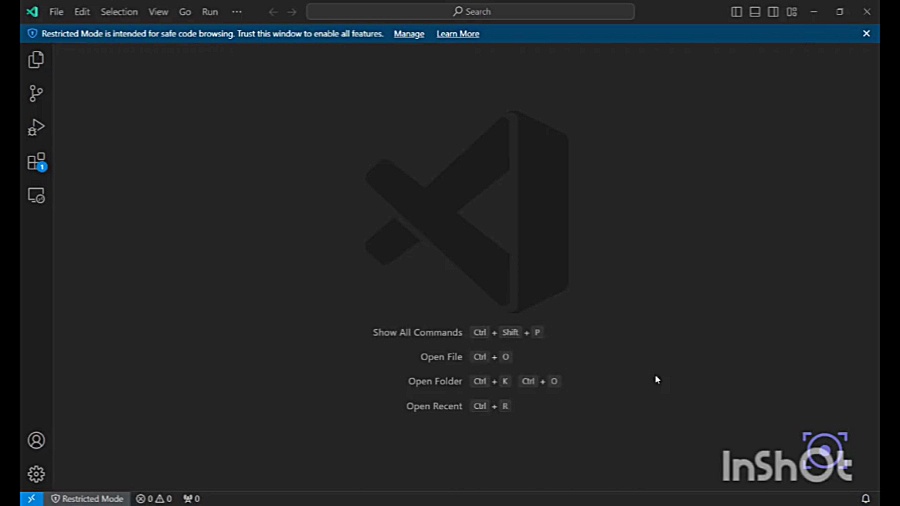This screenshot has width=900, height=506.
Task: Open the Run and Debug view
Action: (36, 127)
